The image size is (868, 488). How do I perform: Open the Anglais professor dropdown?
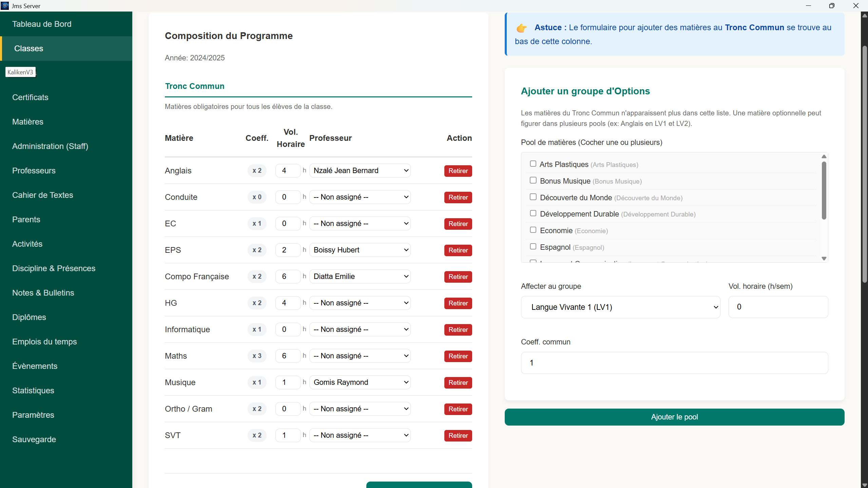click(x=360, y=170)
